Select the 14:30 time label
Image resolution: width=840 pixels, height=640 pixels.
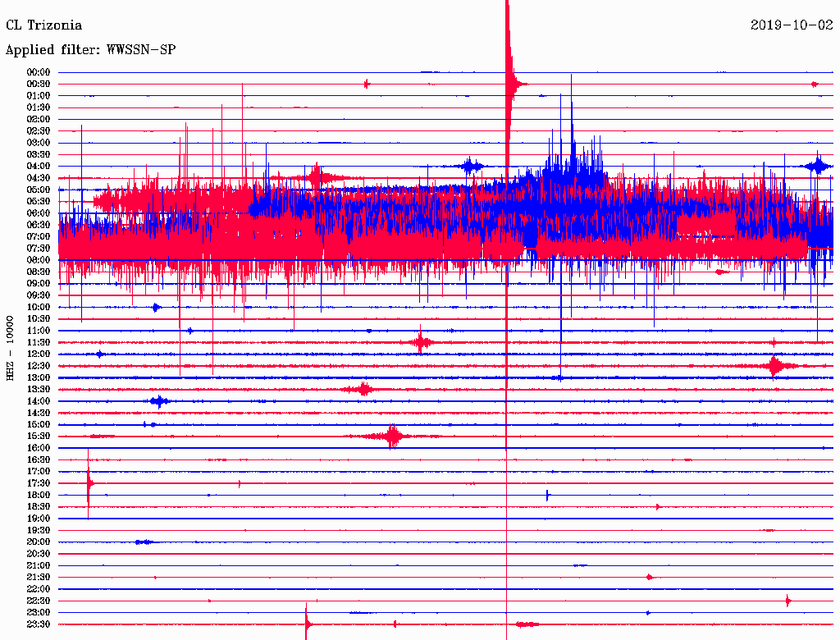pos(39,414)
